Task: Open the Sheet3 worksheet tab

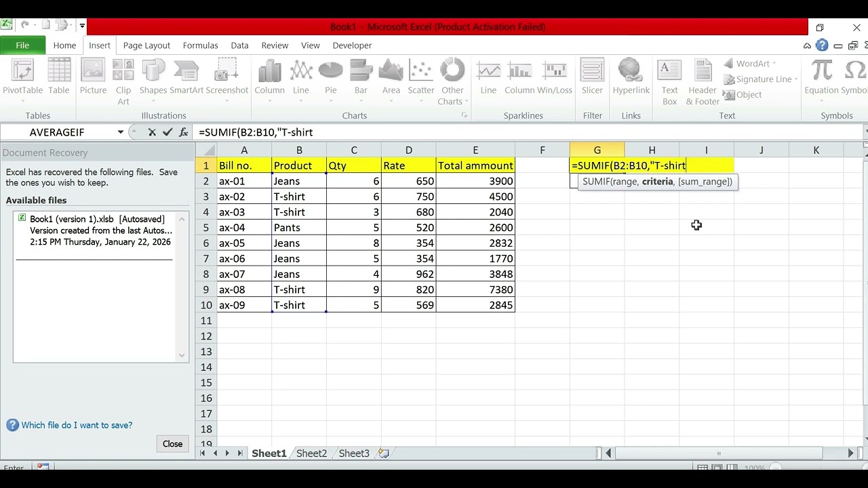Action: click(354, 453)
